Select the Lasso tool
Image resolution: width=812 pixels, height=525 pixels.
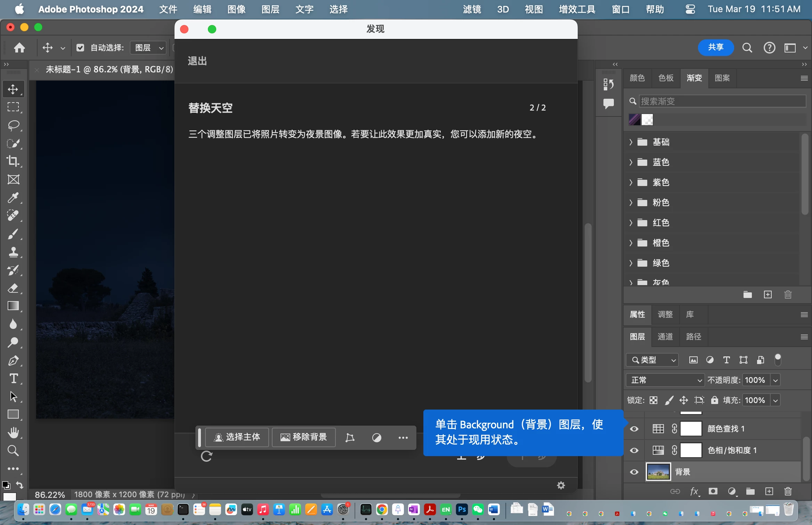[13, 125]
